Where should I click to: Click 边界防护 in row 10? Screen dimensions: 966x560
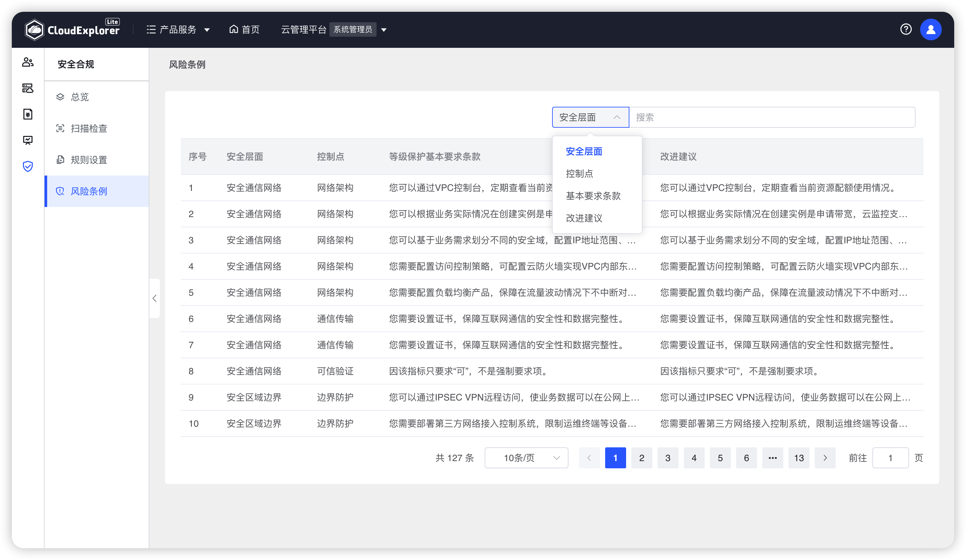point(335,423)
